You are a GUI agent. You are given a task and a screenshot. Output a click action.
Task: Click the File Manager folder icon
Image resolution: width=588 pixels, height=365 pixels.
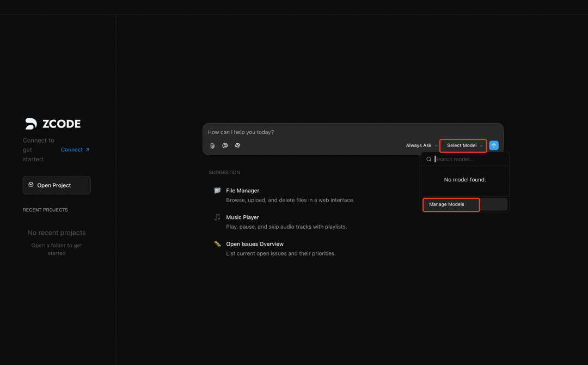click(217, 191)
